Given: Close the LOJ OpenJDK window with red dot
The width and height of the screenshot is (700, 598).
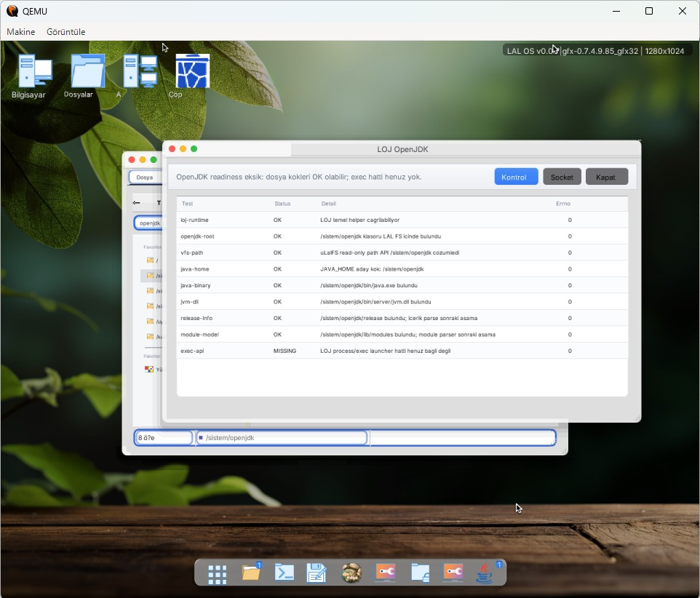Looking at the screenshot, I should (x=172, y=148).
